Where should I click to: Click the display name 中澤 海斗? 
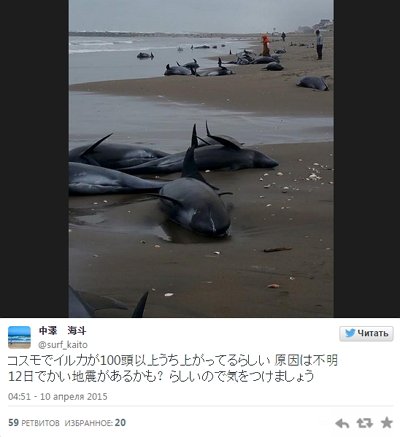[63, 331]
